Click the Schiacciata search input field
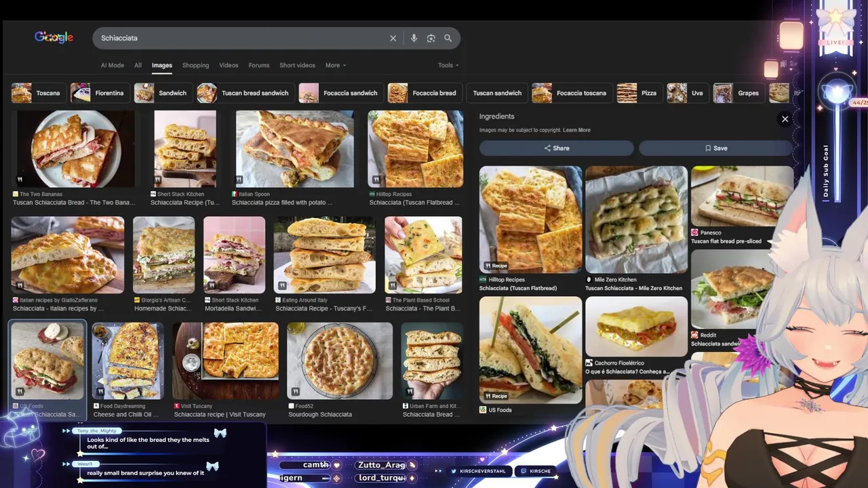The height and width of the screenshot is (488, 868). (241, 38)
